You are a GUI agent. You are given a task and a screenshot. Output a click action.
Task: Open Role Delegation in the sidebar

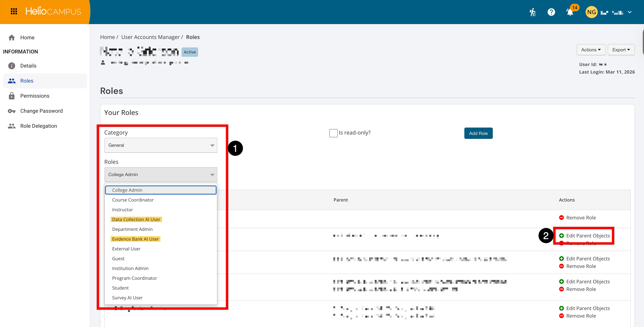click(x=38, y=126)
